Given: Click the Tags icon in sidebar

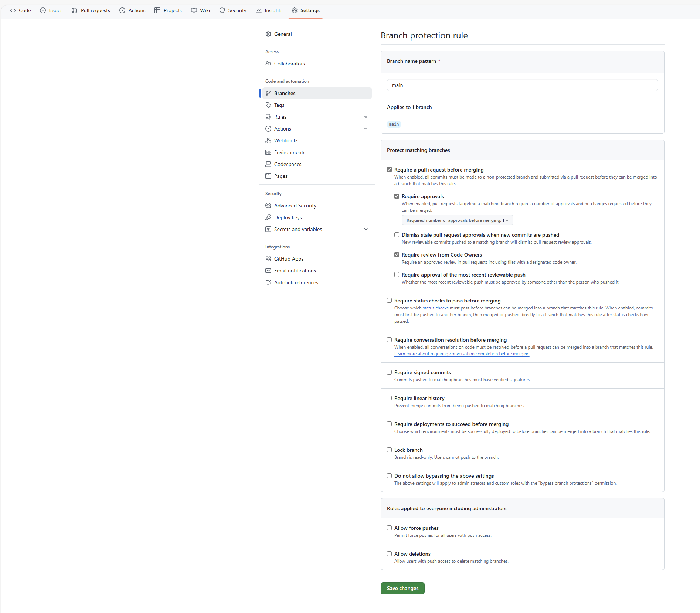Looking at the screenshot, I should tap(268, 105).
